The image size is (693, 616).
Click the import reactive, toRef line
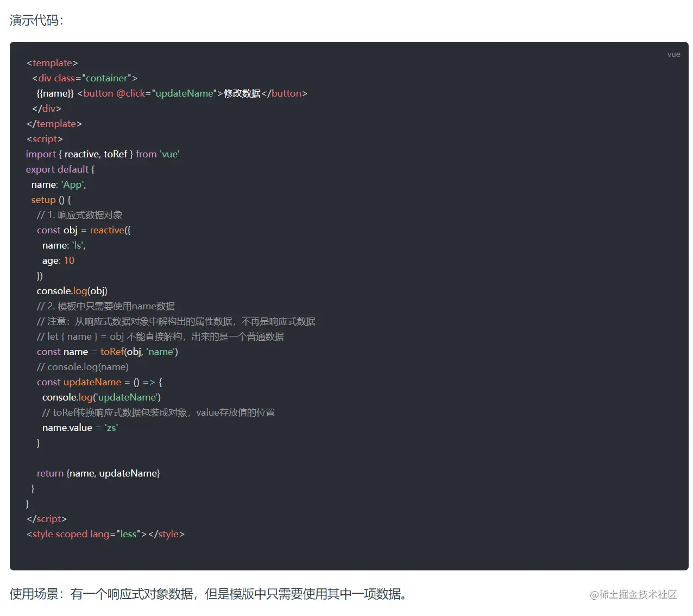coord(103,154)
